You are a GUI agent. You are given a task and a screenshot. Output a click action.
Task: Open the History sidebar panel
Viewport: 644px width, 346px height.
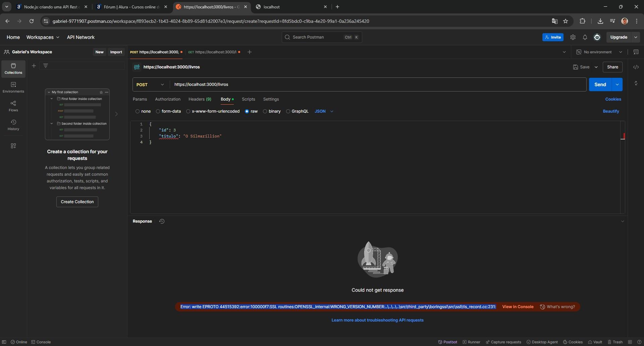13,125
